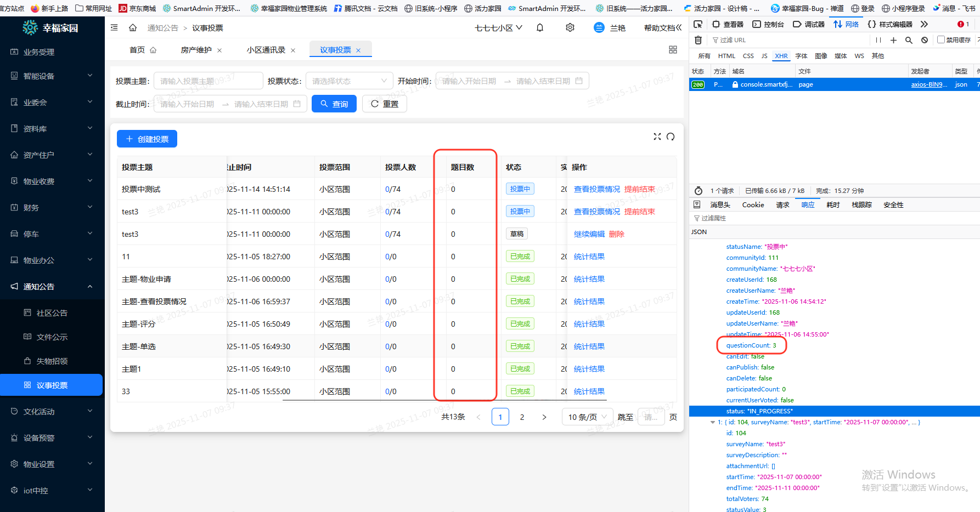Viewport: 980px width, 512px height.
Task: Clear network requests with the trash icon
Action: (x=697, y=39)
